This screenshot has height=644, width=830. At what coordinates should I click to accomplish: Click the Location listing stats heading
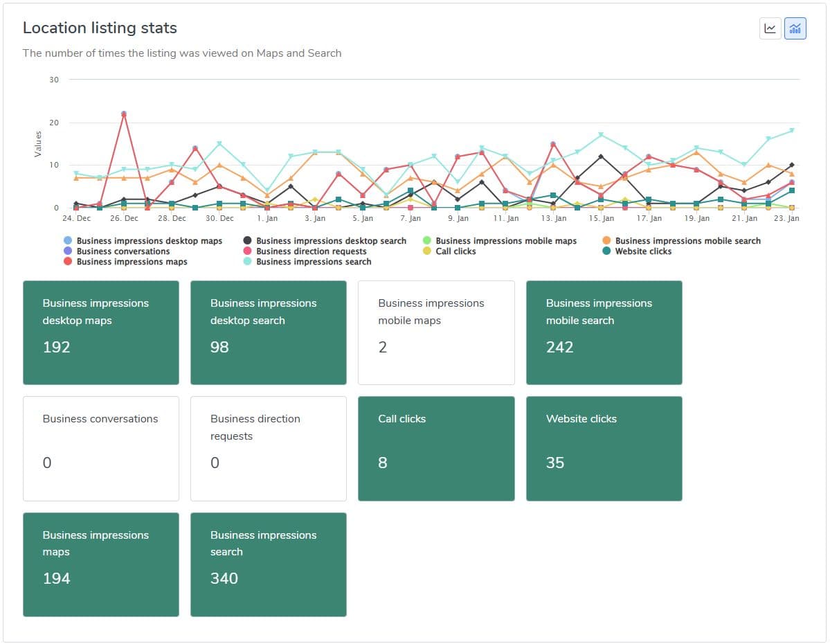[x=100, y=28]
